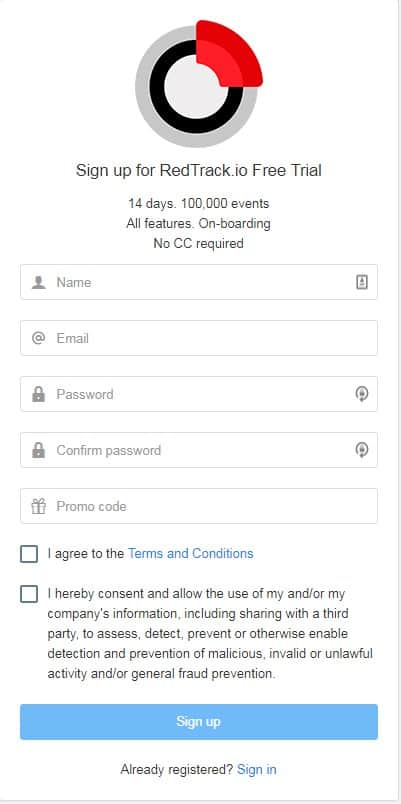Image resolution: width=401 pixels, height=804 pixels.
Task: Tick the fraud prevention consent checkbox
Action: click(29, 594)
